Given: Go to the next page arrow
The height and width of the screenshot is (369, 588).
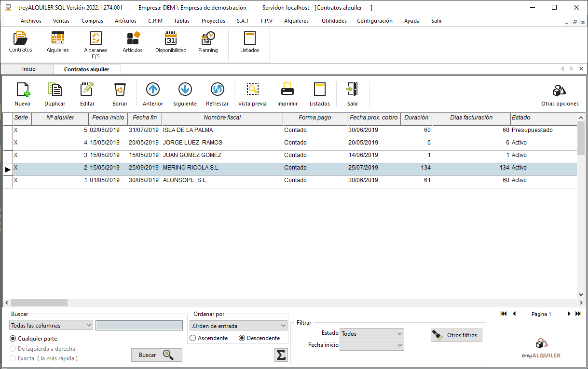Looking at the screenshot, I should [569, 314].
